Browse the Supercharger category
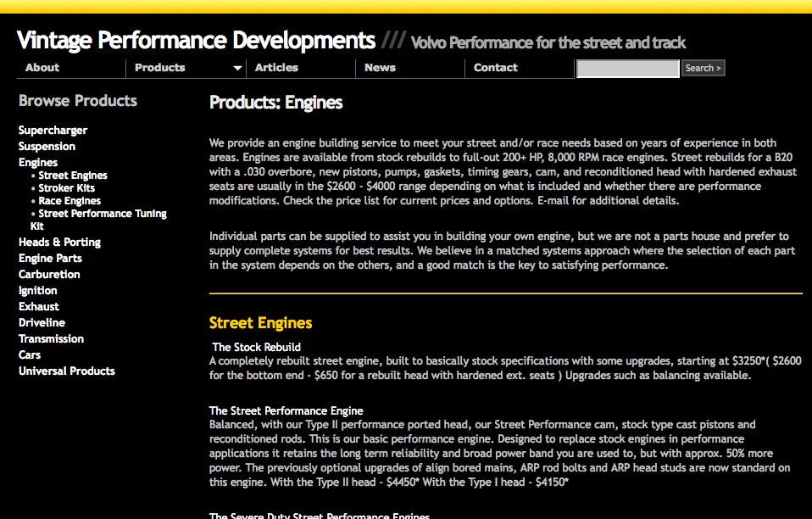Screen dimensions: 812x519 [x=53, y=131]
